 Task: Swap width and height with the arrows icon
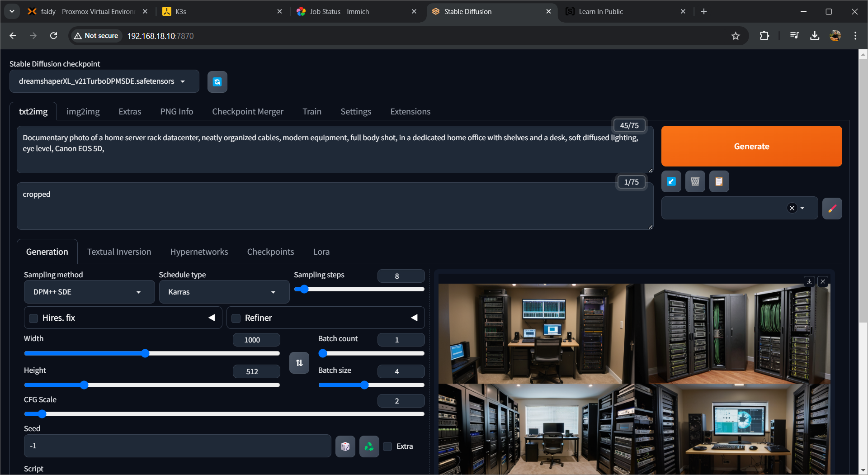click(x=299, y=362)
